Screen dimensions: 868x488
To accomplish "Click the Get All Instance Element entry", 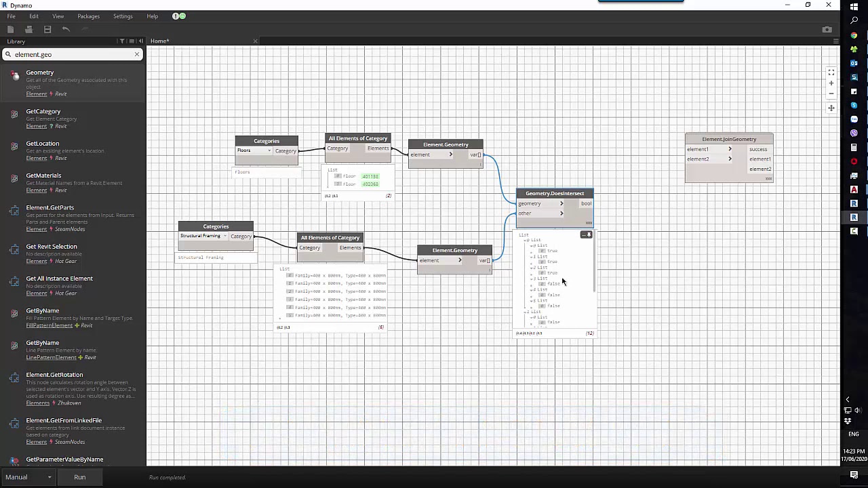I will [x=73, y=285].
